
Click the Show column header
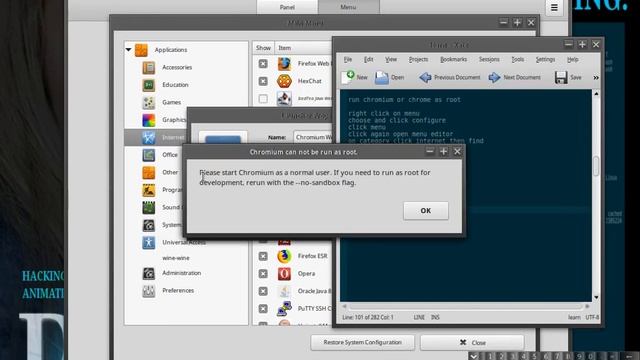point(263,48)
